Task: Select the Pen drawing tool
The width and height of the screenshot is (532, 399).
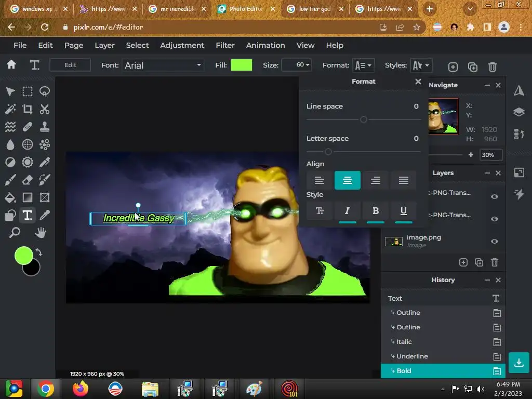Action: pos(45,162)
